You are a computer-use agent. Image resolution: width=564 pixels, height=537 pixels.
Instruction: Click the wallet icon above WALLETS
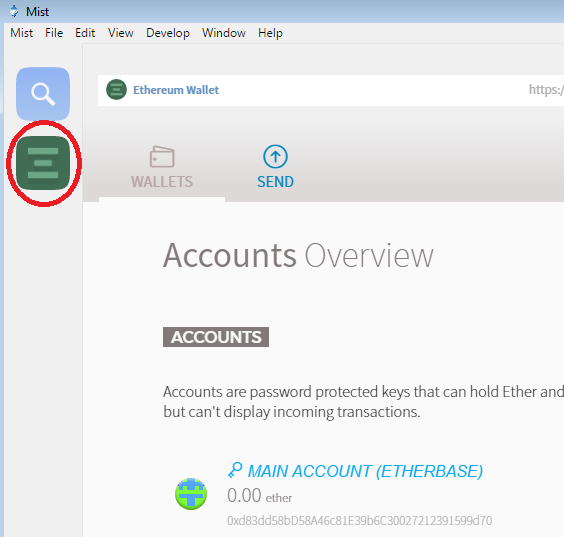(162, 156)
